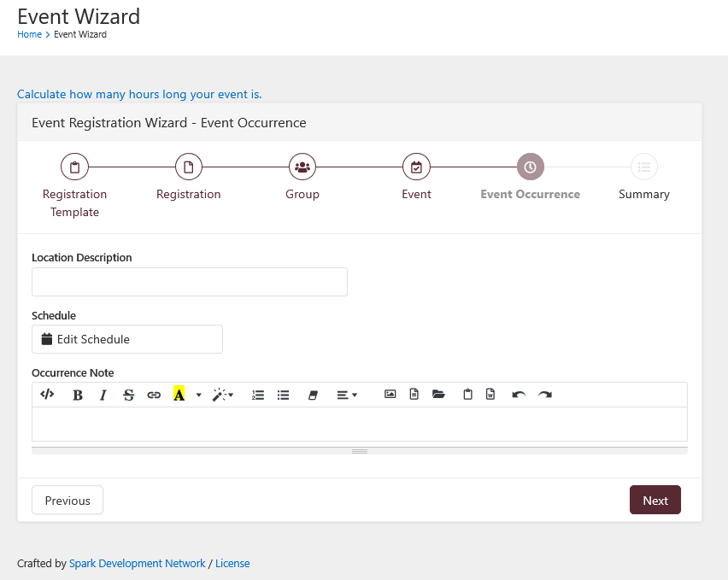Toggle code view in the note editor

(47, 395)
